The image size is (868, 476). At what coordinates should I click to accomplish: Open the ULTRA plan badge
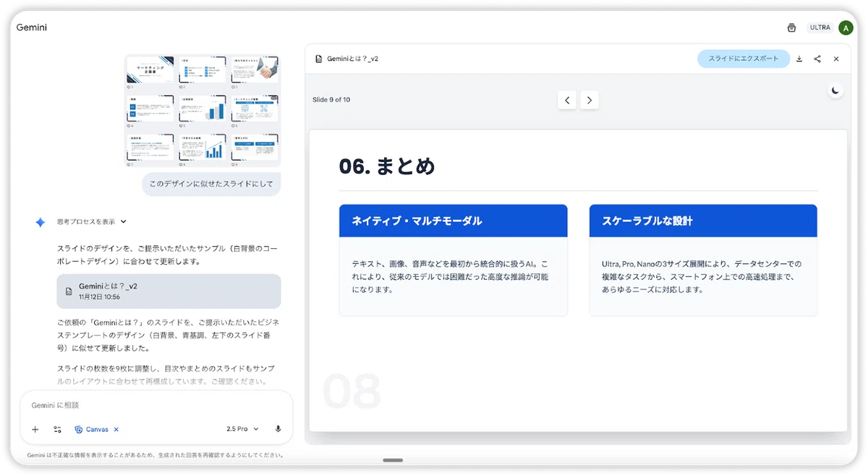point(820,27)
